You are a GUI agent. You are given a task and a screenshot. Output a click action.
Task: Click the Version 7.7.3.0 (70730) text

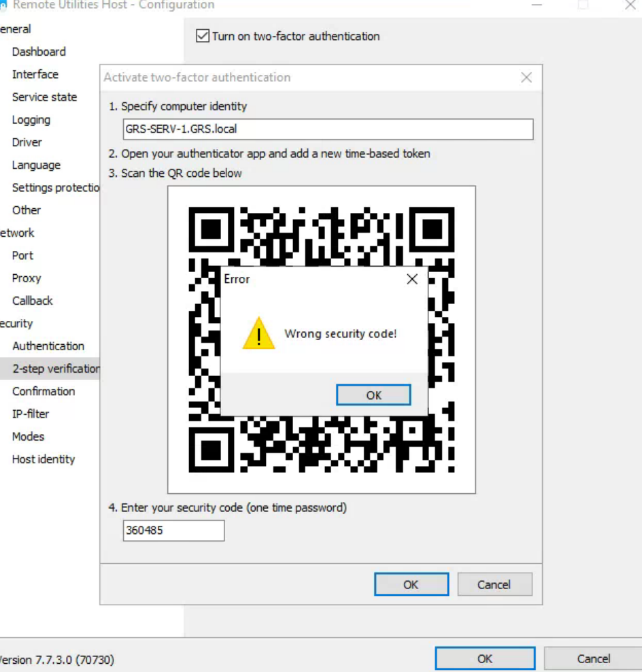(x=57, y=660)
